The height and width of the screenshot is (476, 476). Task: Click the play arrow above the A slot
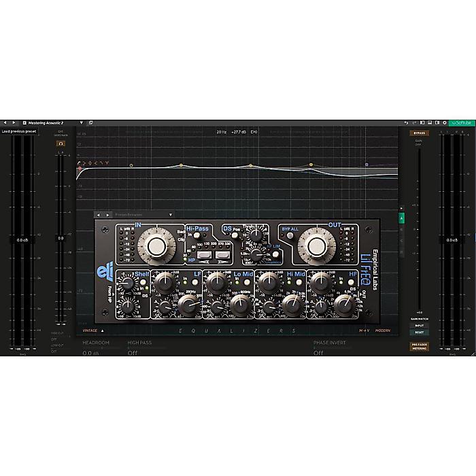[x=401, y=209]
